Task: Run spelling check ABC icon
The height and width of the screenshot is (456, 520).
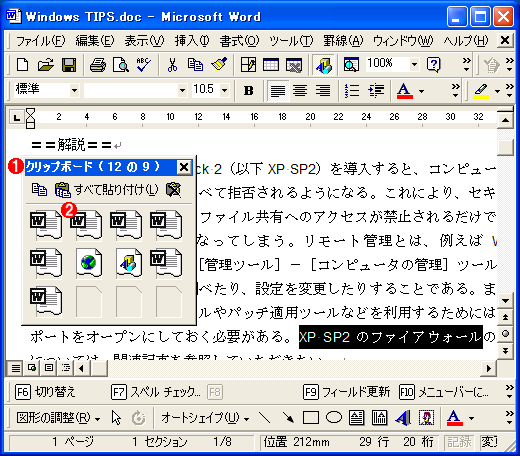Action: pos(144,65)
